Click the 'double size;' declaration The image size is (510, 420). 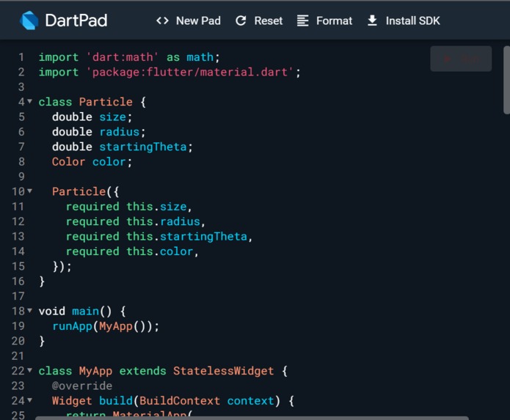point(92,117)
